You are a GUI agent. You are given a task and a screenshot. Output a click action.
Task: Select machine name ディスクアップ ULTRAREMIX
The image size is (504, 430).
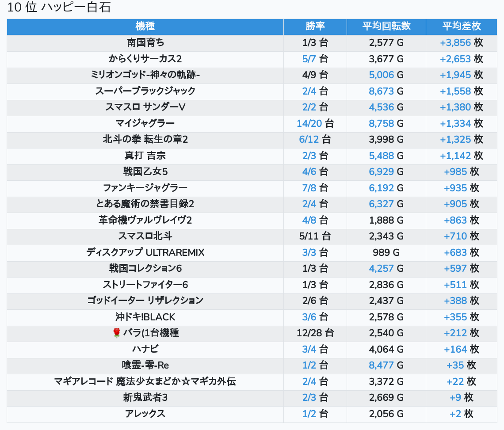pyautogui.click(x=145, y=252)
